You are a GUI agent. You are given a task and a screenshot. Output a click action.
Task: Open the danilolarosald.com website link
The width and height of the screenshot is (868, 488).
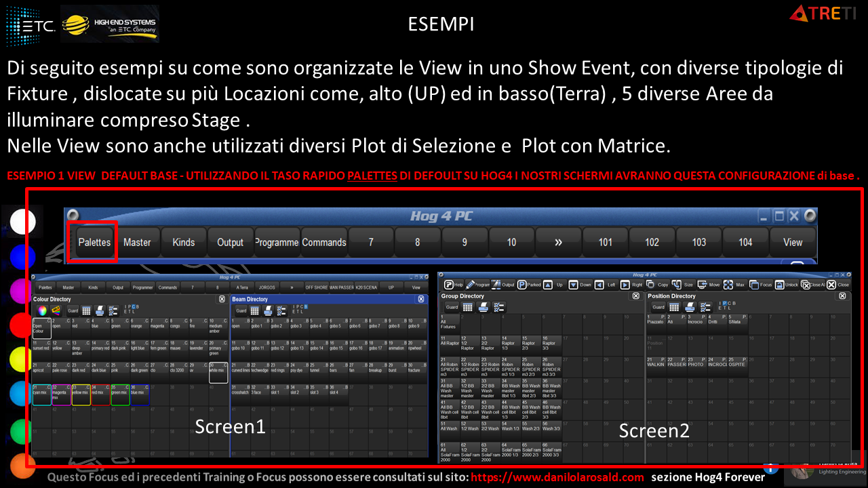click(557, 477)
